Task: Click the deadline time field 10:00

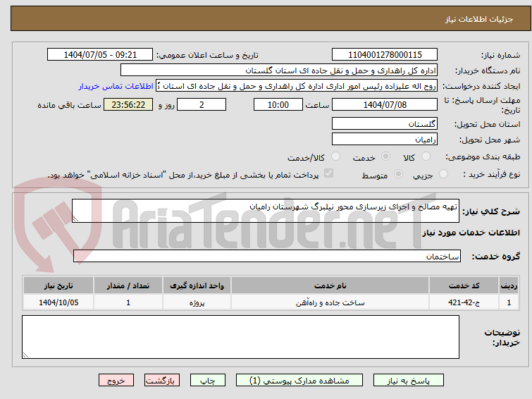Action: (278, 104)
